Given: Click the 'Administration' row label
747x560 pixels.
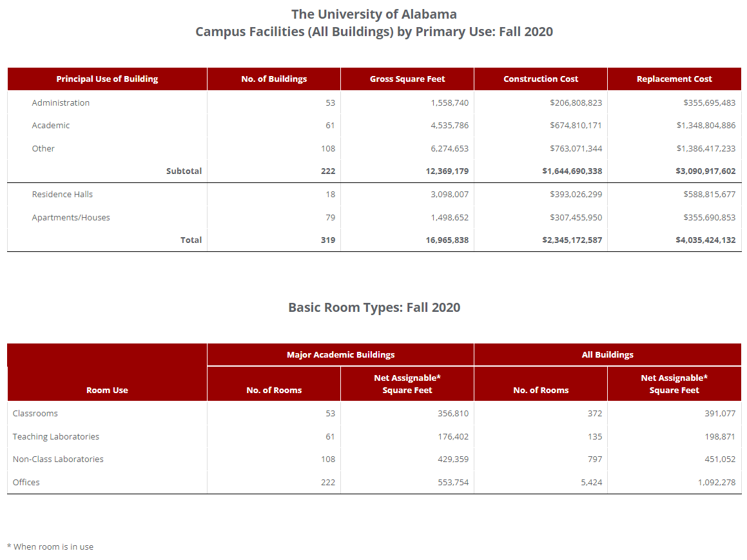Looking at the screenshot, I should (61, 103).
